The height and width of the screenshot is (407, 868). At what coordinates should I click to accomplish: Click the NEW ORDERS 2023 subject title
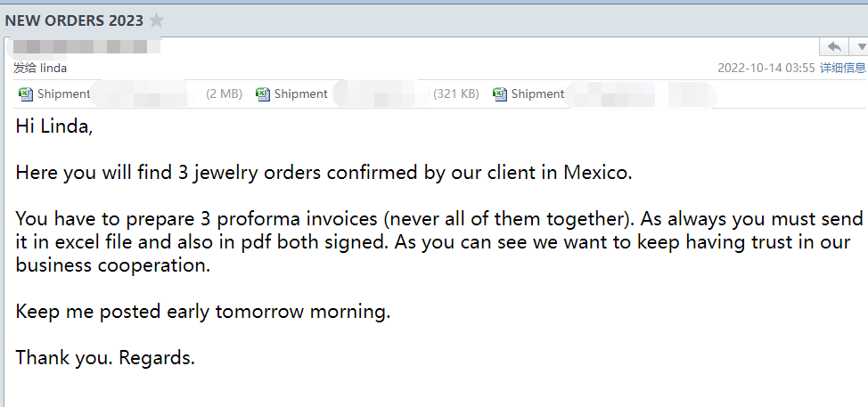tap(74, 20)
